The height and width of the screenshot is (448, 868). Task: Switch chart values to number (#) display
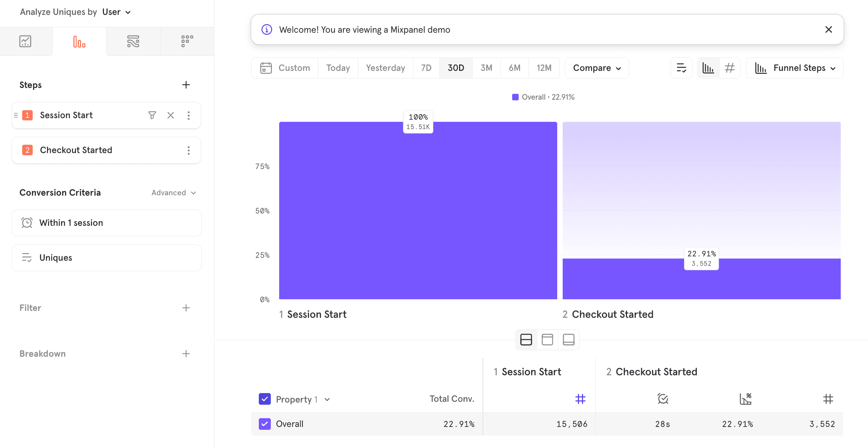click(730, 68)
